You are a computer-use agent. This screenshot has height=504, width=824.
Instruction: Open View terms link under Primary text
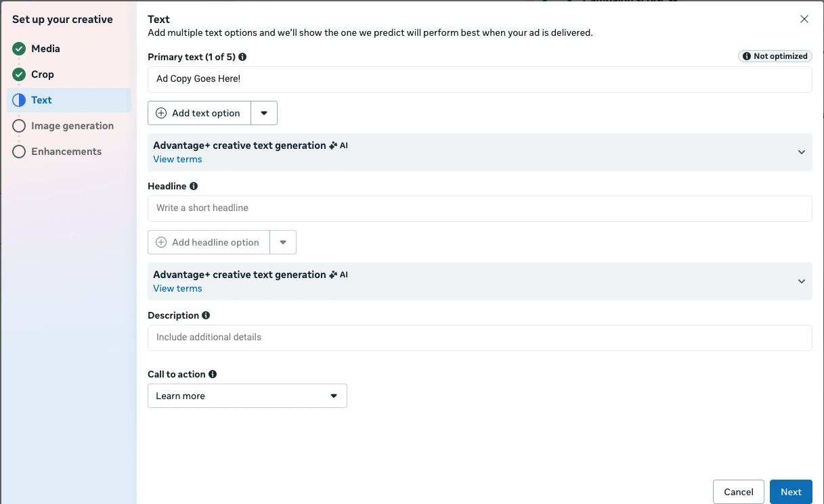(177, 159)
